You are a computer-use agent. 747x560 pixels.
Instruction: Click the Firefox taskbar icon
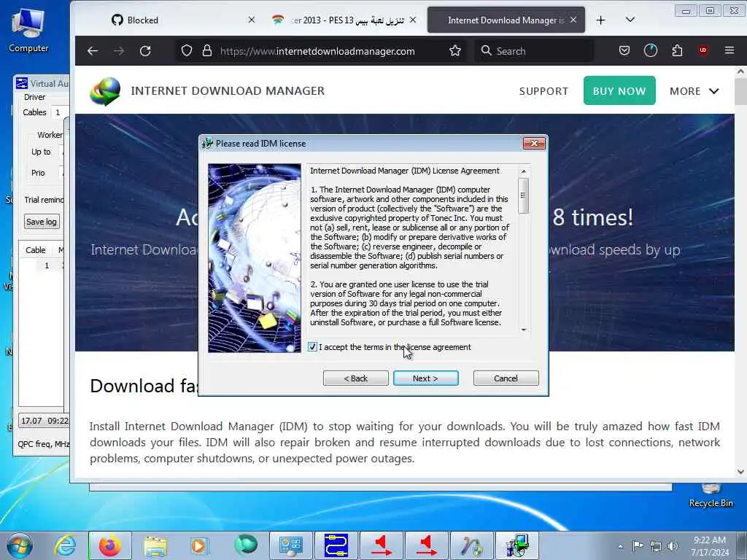tap(110, 545)
